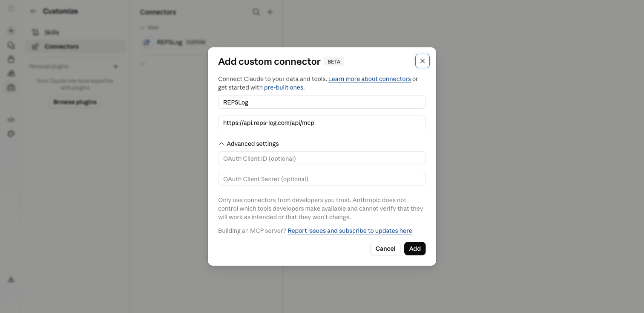Click the download icon at the bottom left
This screenshot has height=313, width=644.
pos(11,279)
